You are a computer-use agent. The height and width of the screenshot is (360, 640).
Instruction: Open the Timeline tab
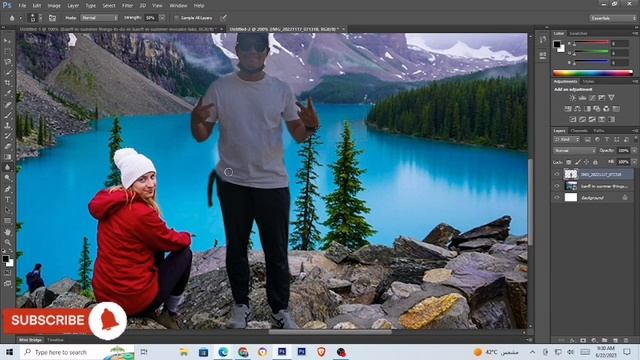56,340
